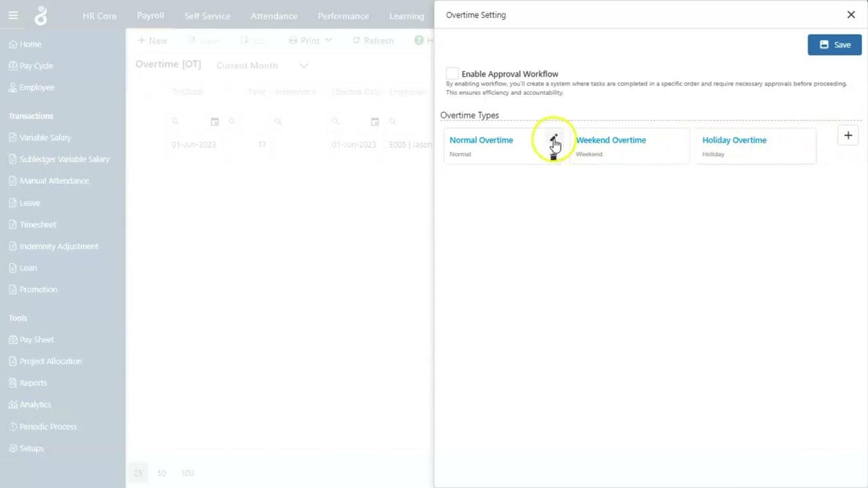Screen dimensions: 868x488
Task: Open the Weekend Overtime type card
Action: [x=629, y=146]
